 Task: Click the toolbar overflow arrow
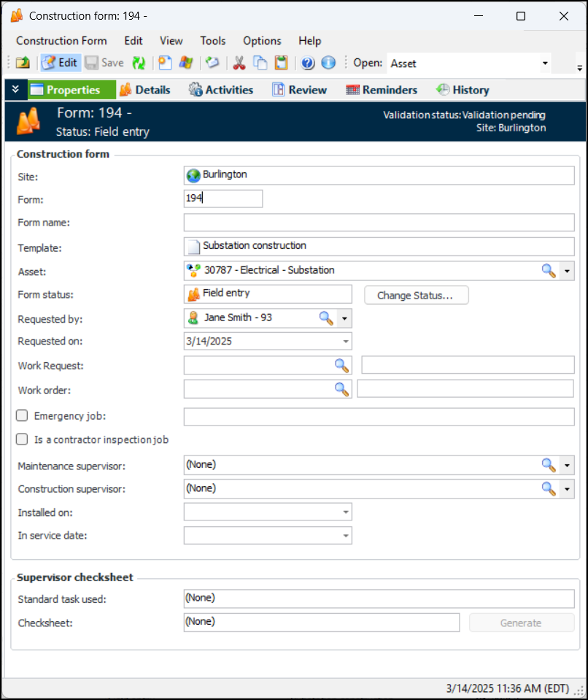(579, 68)
